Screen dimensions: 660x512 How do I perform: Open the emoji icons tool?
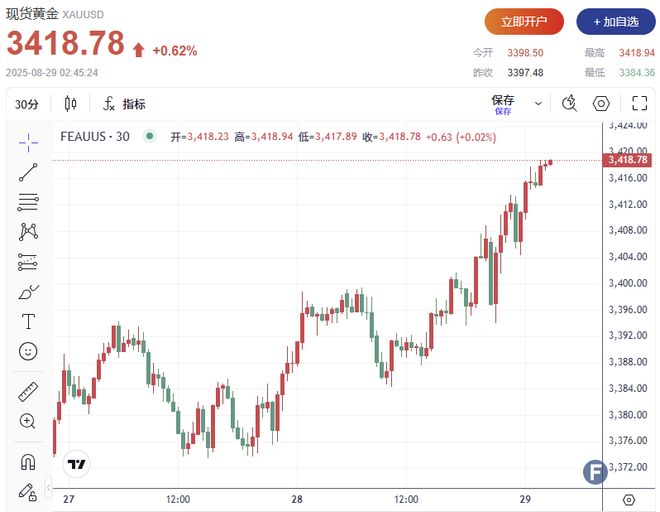click(28, 352)
